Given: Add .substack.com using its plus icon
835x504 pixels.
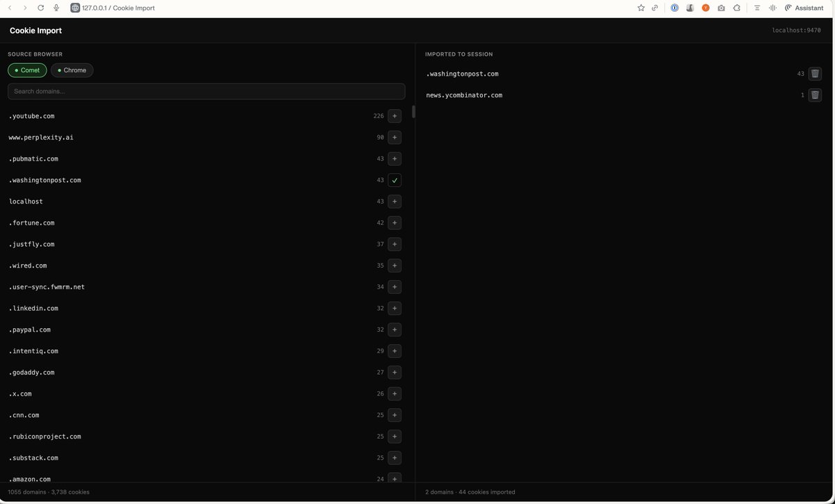Looking at the screenshot, I should 395,458.
